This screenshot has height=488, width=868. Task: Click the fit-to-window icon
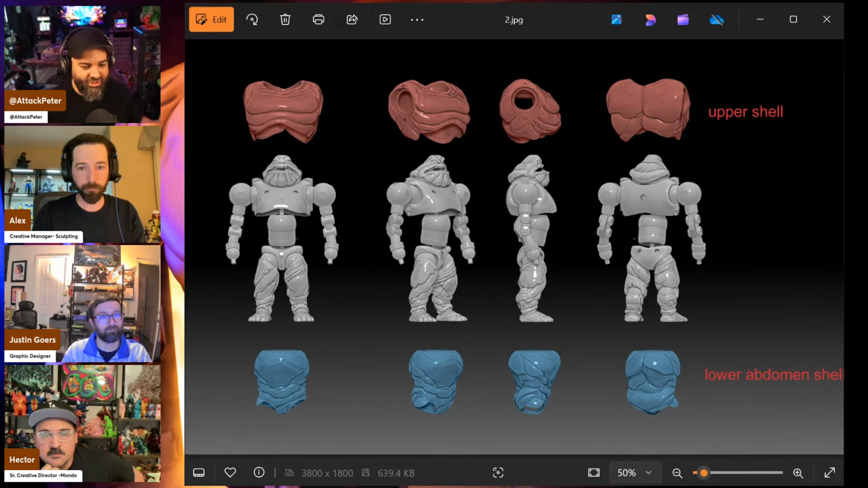(594, 473)
